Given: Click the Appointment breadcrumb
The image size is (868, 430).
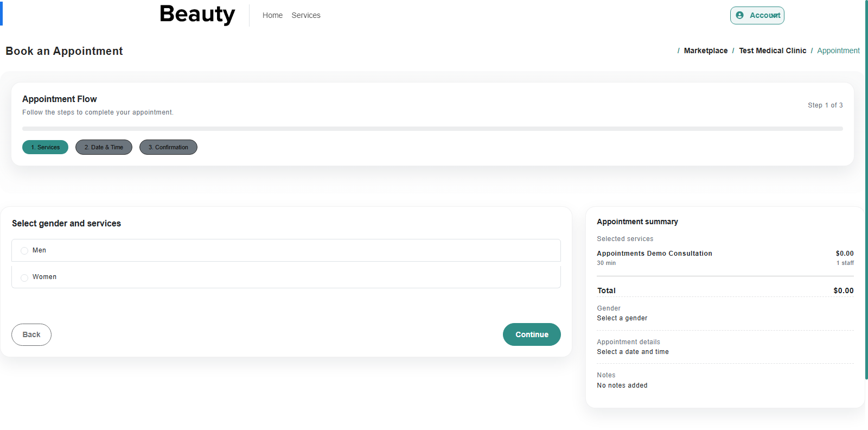Looking at the screenshot, I should pyautogui.click(x=838, y=50).
